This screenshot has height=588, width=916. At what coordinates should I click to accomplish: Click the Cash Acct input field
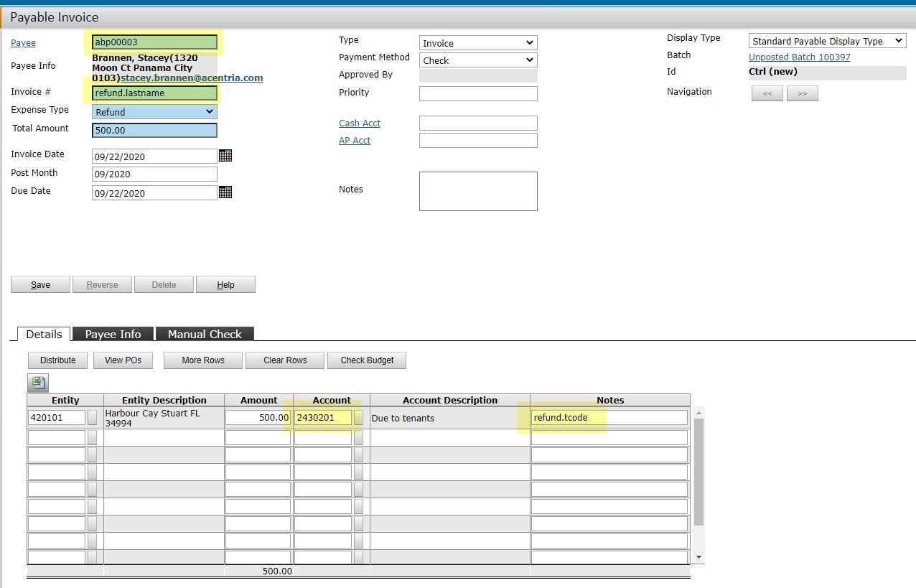(478, 123)
